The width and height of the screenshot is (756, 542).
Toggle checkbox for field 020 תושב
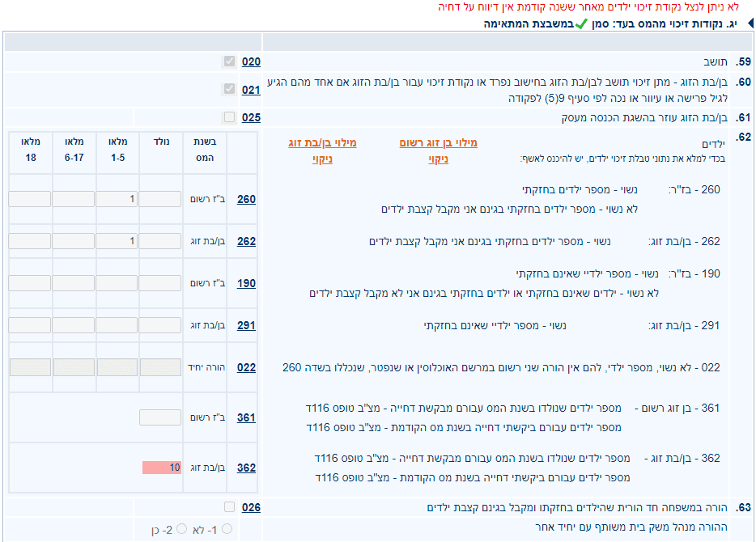(230, 61)
